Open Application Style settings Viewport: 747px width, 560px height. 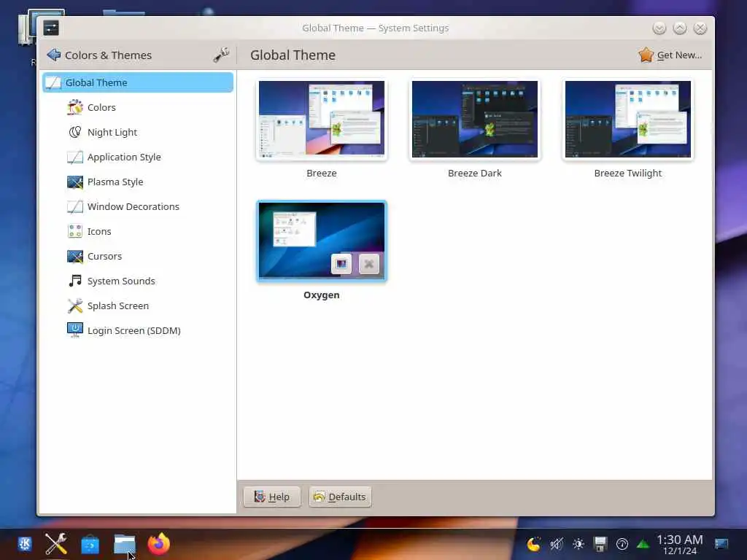pyautogui.click(x=138, y=157)
